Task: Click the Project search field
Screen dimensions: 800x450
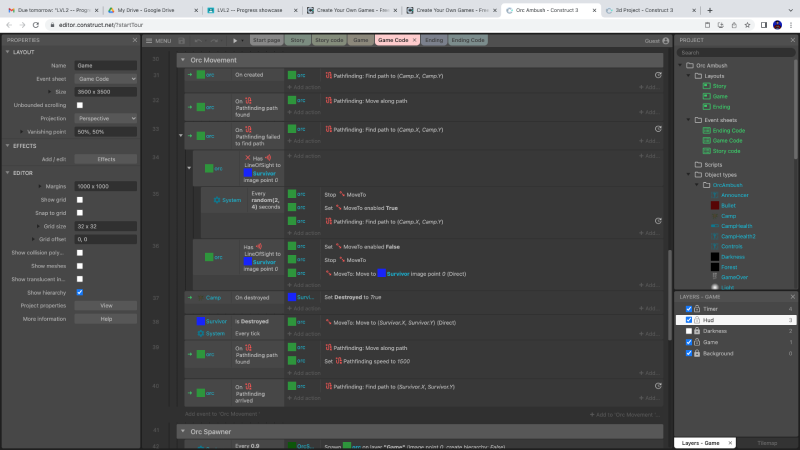Action: pos(735,53)
